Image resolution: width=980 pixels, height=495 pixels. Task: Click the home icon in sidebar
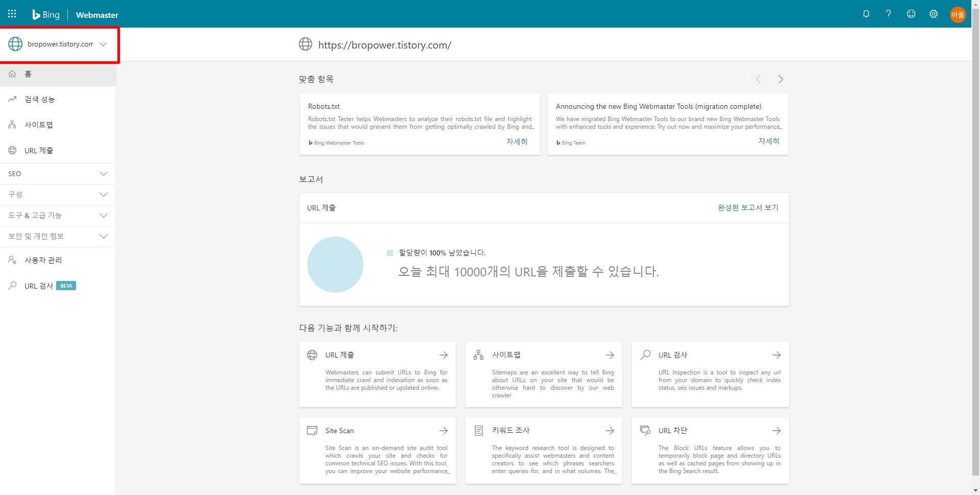pyautogui.click(x=12, y=74)
